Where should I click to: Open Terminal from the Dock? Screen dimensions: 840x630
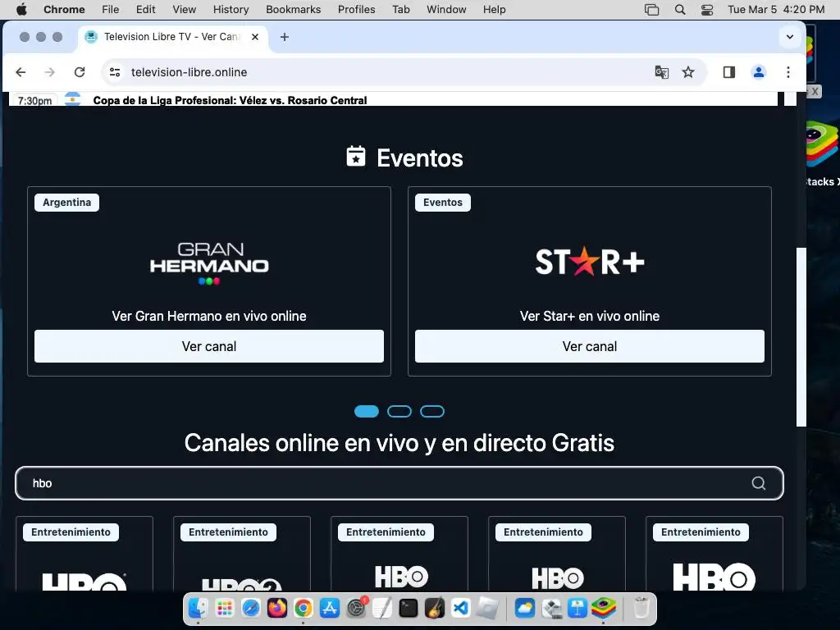409,608
